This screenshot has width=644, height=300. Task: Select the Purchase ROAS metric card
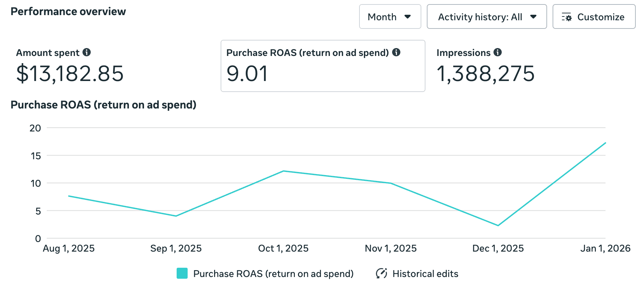click(323, 66)
